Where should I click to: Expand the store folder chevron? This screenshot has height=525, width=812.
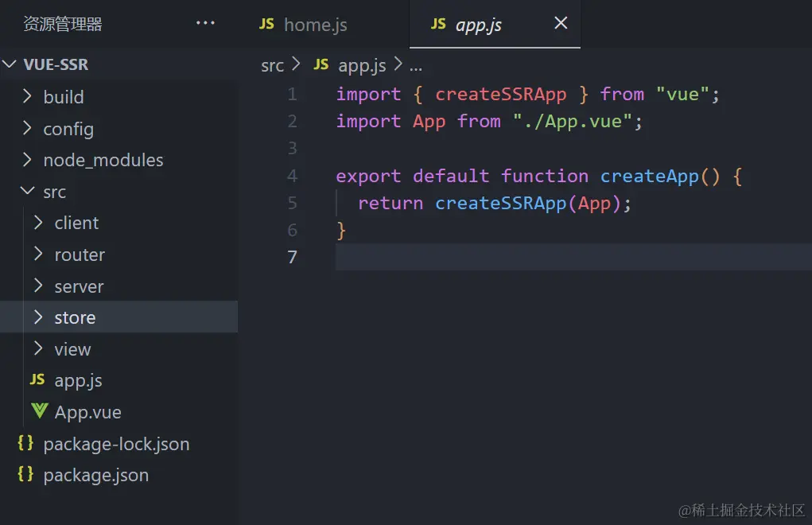tap(38, 317)
